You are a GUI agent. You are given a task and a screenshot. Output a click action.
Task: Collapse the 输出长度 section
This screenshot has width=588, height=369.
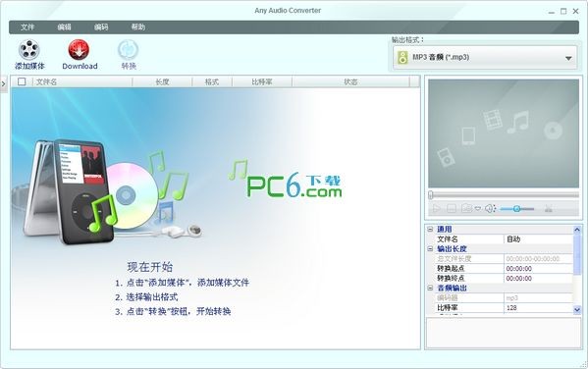pyautogui.click(x=431, y=248)
